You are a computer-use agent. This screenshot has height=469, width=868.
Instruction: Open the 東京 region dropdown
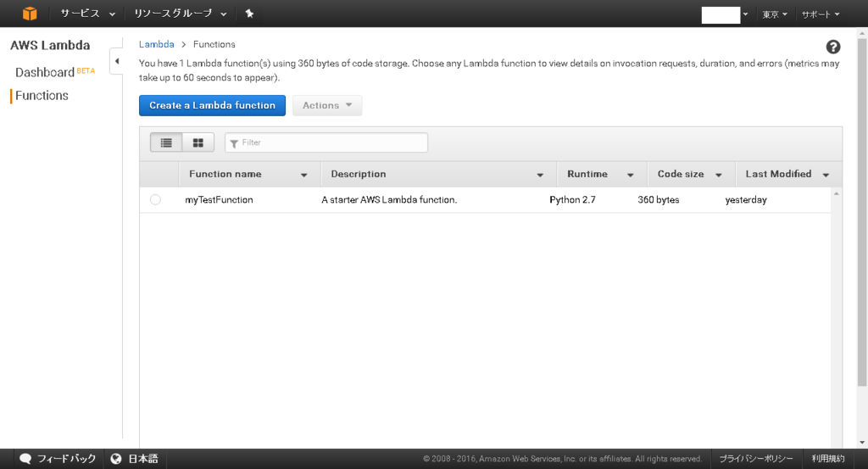click(x=775, y=14)
